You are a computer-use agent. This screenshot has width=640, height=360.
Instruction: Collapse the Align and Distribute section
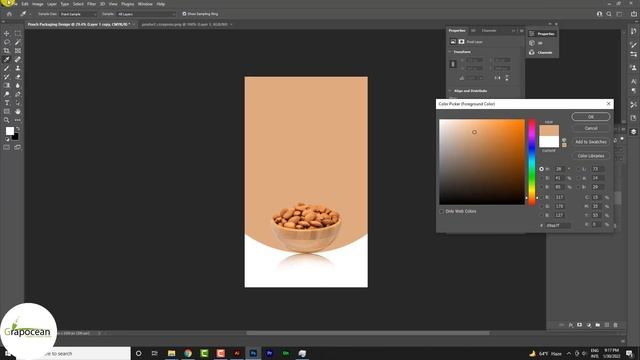click(x=450, y=91)
